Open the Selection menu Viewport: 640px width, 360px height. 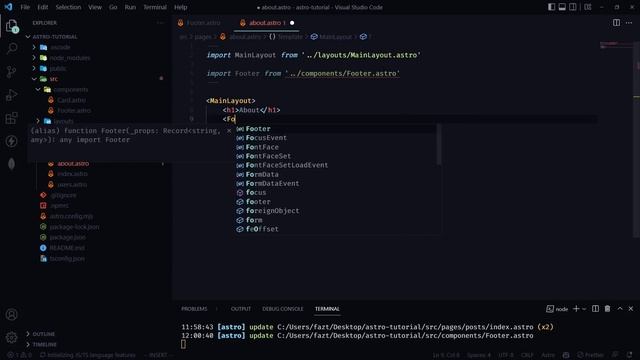click(68, 7)
